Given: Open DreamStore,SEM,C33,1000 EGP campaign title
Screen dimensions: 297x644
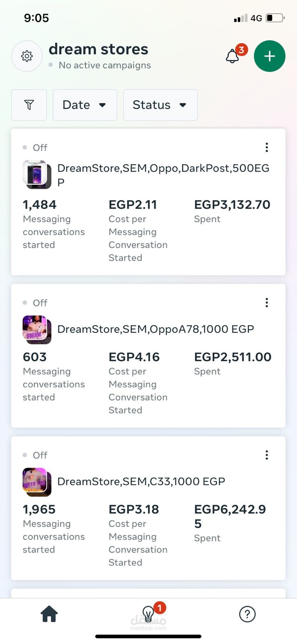Looking at the screenshot, I should tap(141, 481).
